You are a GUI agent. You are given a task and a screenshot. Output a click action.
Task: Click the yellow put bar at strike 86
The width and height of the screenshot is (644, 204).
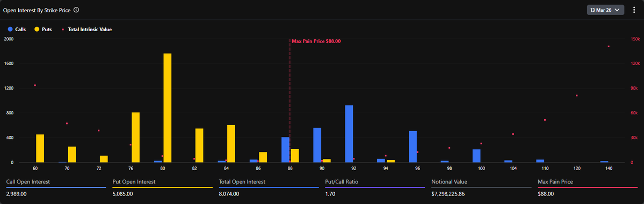pyautogui.click(x=263, y=157)
